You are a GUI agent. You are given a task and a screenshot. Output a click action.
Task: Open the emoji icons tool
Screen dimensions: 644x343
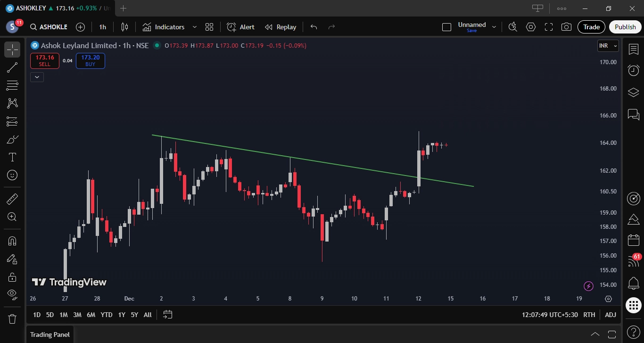pos(12,175)
